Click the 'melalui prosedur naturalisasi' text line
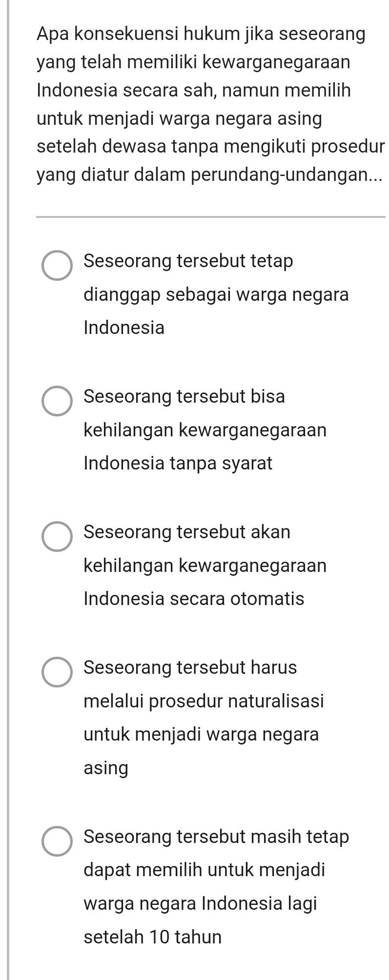The image size is (389, 980). [204, 702]
